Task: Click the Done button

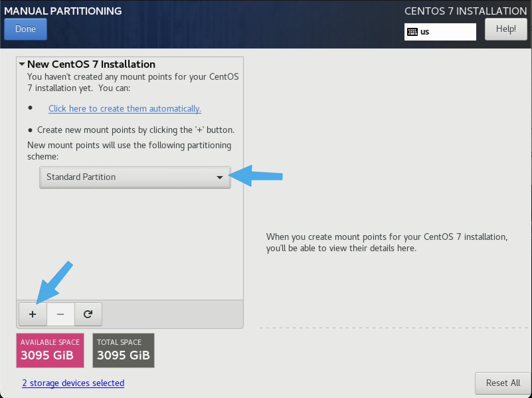Action: (26, 29)
